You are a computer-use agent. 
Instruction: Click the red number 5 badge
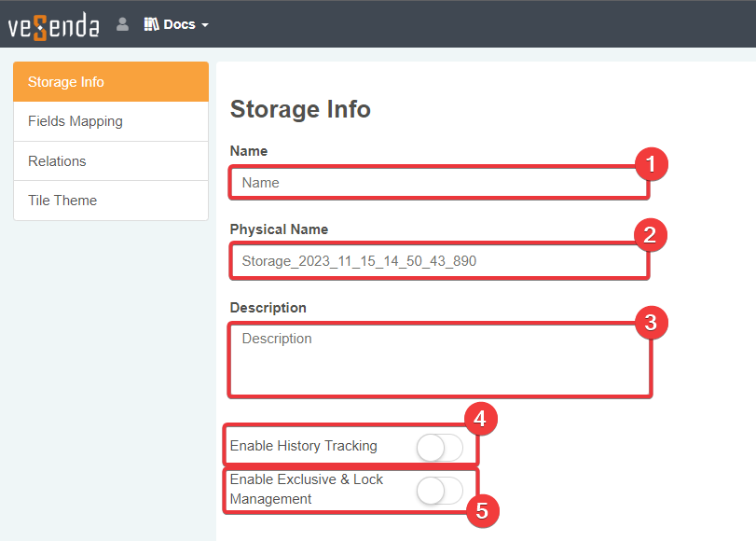tap(482, 510)
